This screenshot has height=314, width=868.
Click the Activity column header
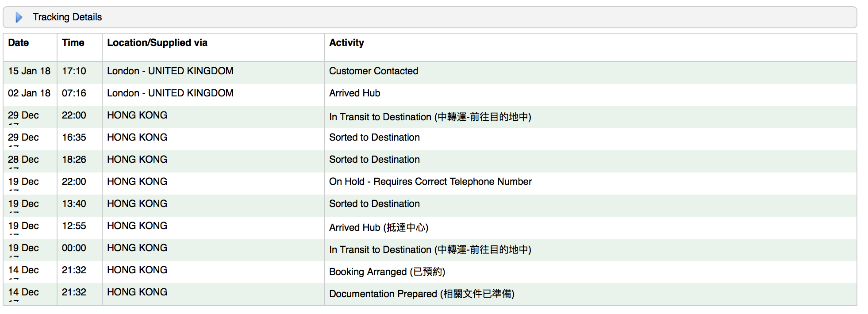[346, 43]
